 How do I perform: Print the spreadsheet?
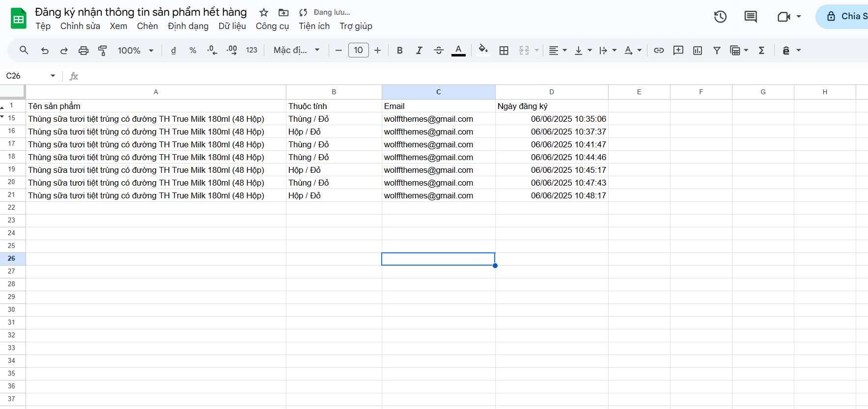tap(84, 50)
